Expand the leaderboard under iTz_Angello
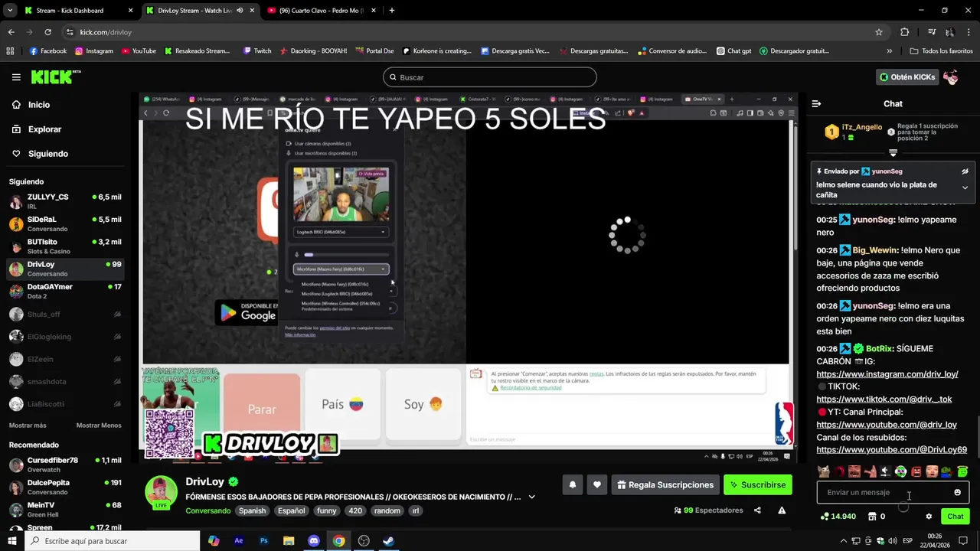The image size is (980, 551). click(893, 153)
